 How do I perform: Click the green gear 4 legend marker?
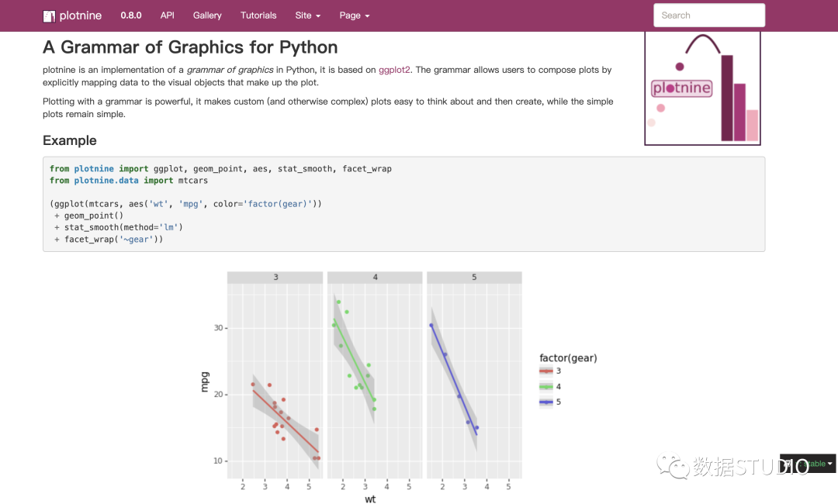[x=546, y=387]
